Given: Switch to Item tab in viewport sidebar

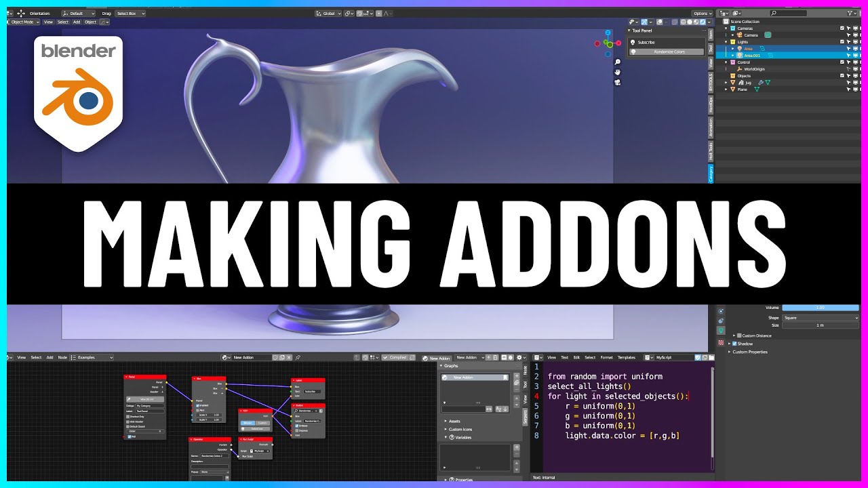Looking at the screenshot, I should pyautogui.click(x=711, y=35).
